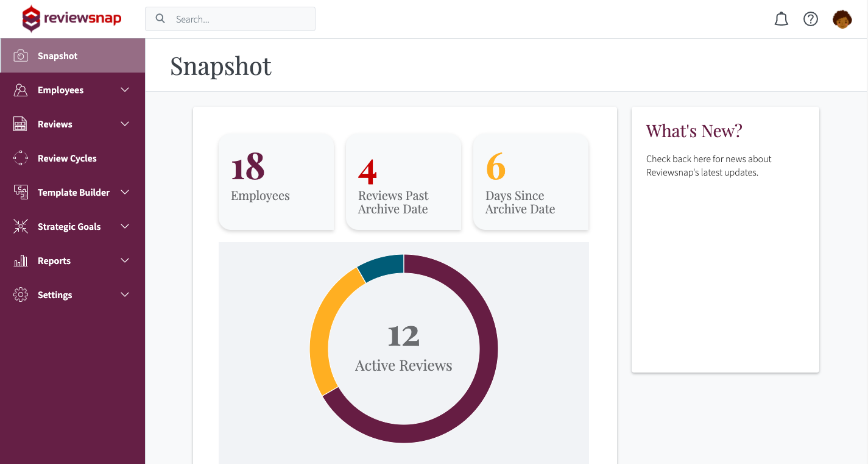This screenshot has height=464, width=868.
Task: Click the Template Builder puzzle icon
Action: (21, 193)
